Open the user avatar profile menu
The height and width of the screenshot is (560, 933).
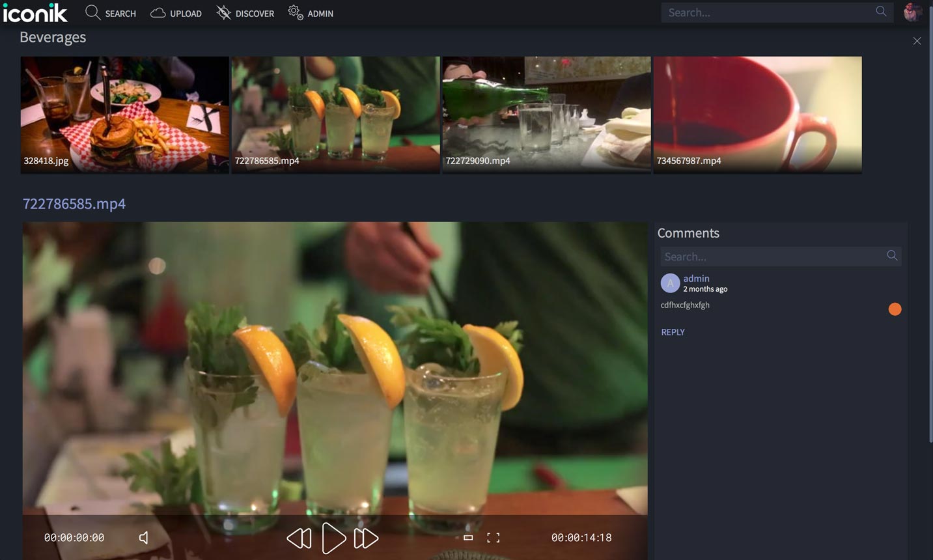coord(913,12)
